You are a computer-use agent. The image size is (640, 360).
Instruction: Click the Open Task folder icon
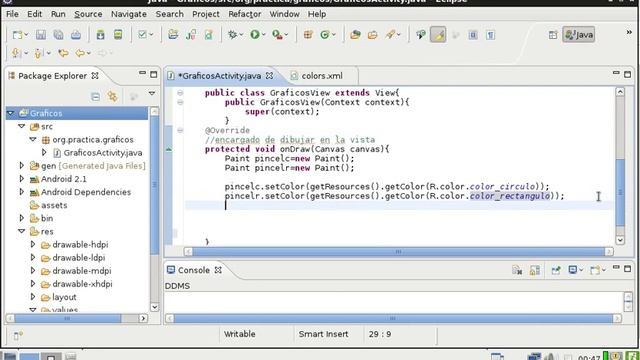[373, 35]
